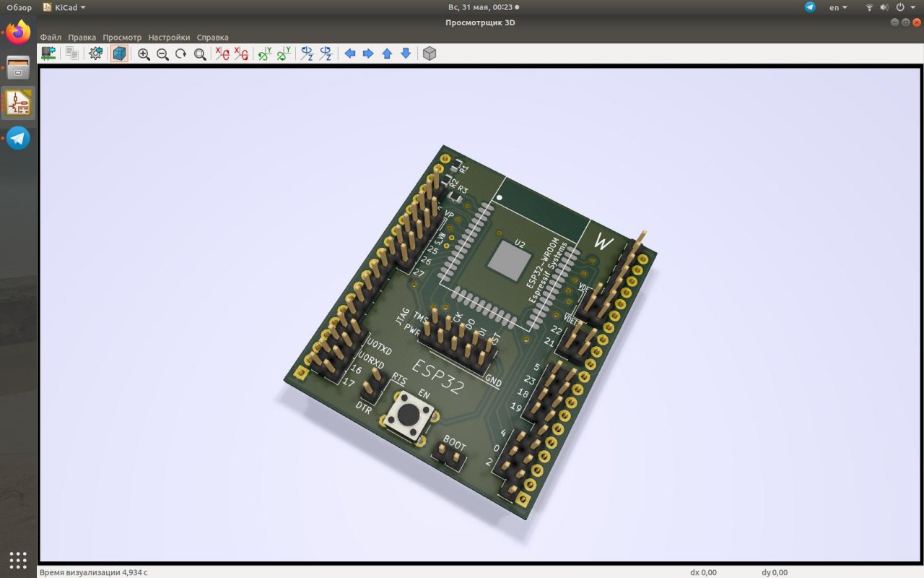Image resolution: width=924 pixels, height=578 pixels.
Task: Open Files manager from the dock
Action: pyautogui.click(x=18, y=69)
